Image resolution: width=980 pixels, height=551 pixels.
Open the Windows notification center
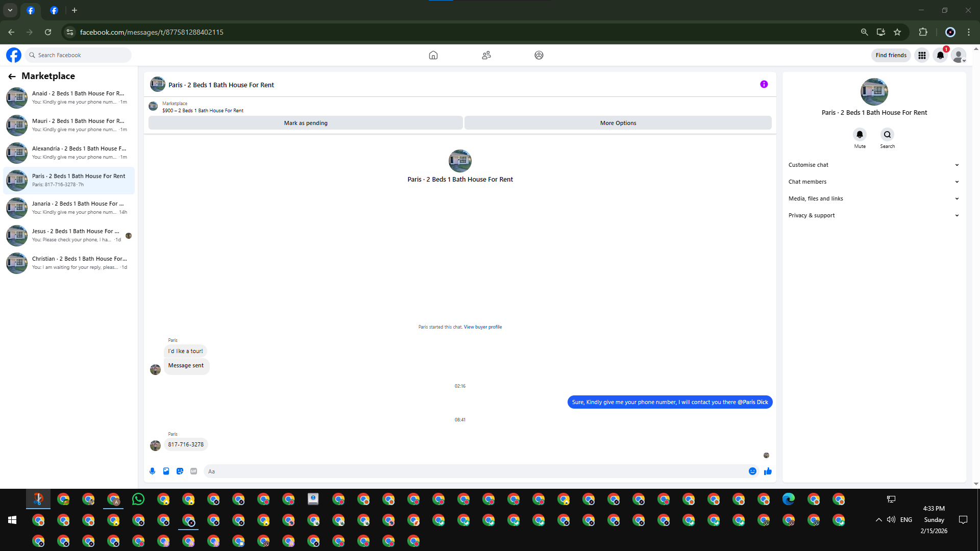click(963, 520)
